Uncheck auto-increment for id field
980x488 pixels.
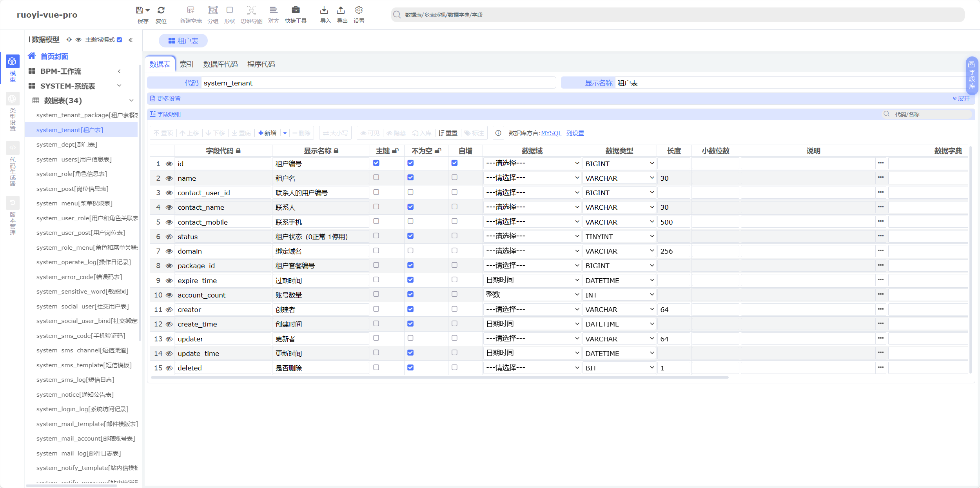(454, 163)
